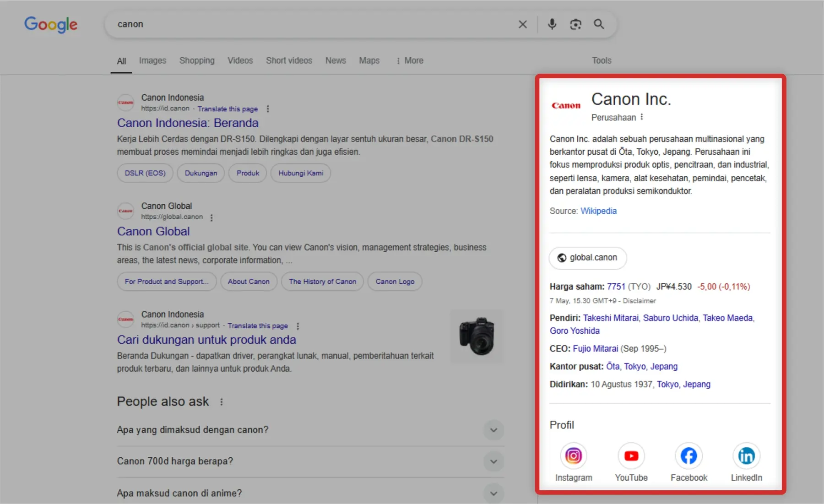Viewport: 824px width, 504px height.
Task: Click For Product and Support chip
Action: pos(167,282)
